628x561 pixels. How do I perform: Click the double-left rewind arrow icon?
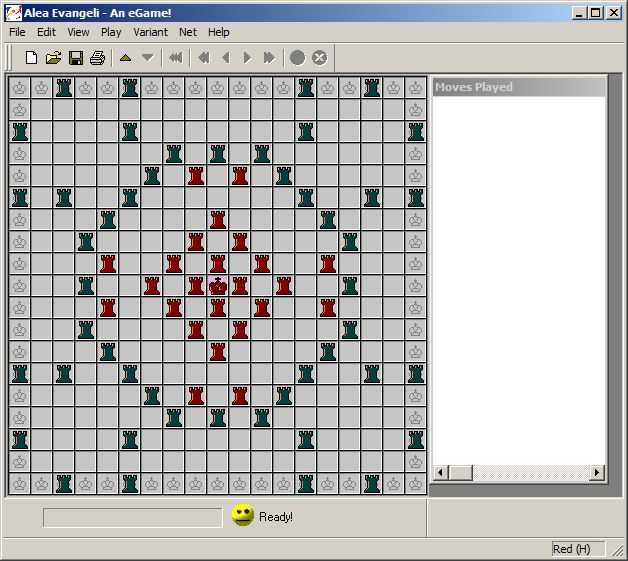coord(204,58)
